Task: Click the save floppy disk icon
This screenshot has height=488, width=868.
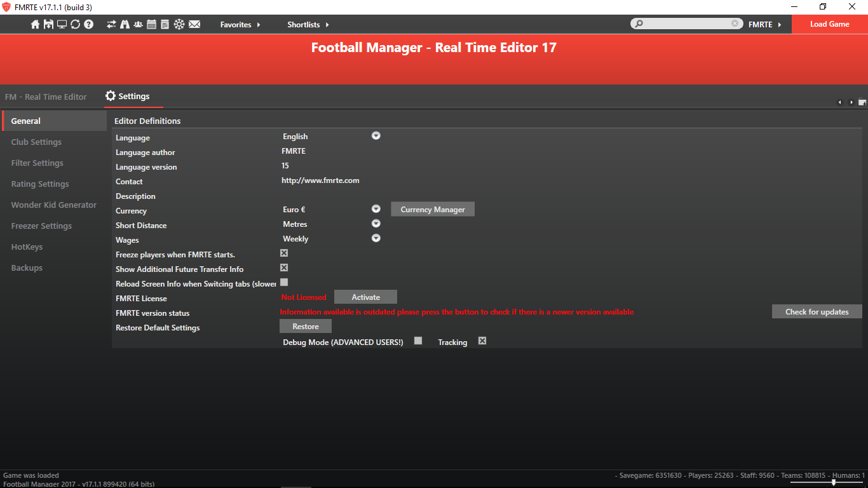Action: pyautogui.click(x=48, y=24)
